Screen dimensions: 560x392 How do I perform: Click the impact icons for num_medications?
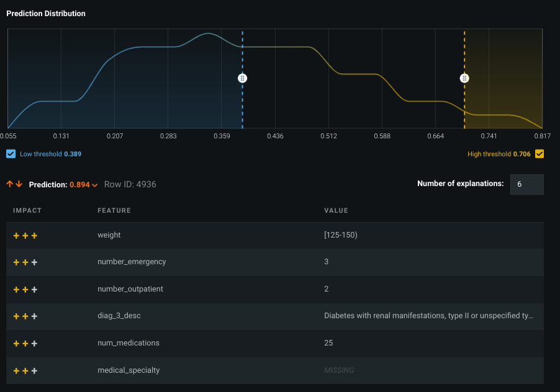coord(25,344)
